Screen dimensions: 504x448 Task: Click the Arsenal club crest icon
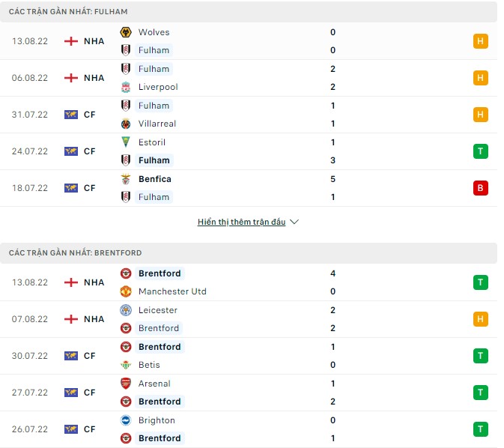(x=125, y=384)
